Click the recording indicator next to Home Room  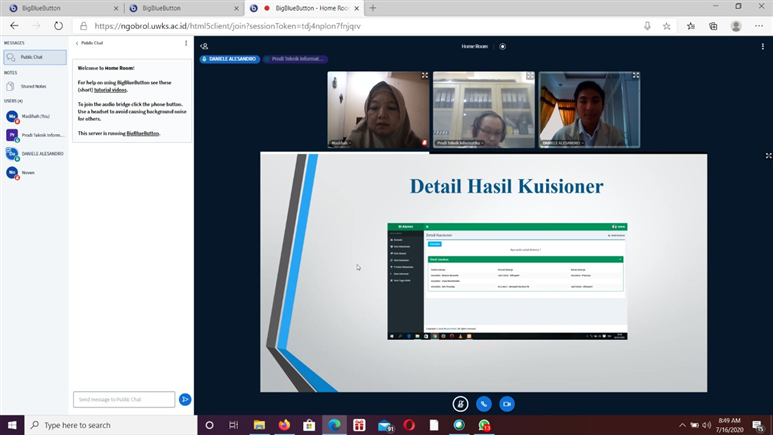pyautogui.click(x=502, y=46)
